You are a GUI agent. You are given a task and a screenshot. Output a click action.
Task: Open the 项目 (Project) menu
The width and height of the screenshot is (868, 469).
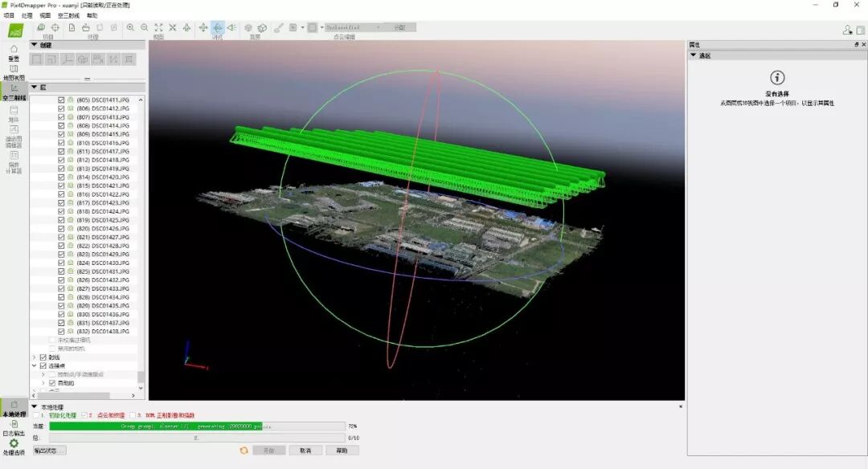(9, 15)
